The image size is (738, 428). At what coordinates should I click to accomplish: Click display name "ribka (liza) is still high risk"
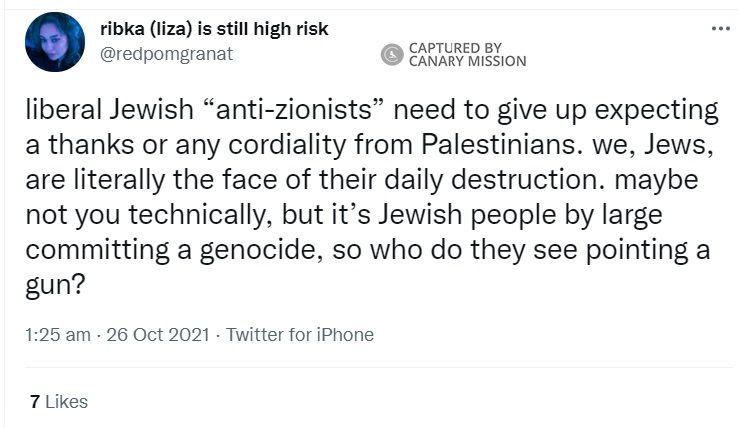tap(215, 29)
